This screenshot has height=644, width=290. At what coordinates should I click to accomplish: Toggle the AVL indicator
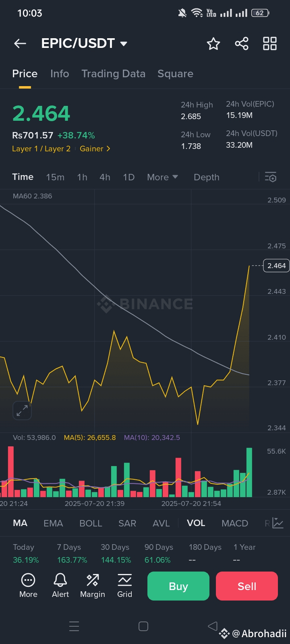161,523
